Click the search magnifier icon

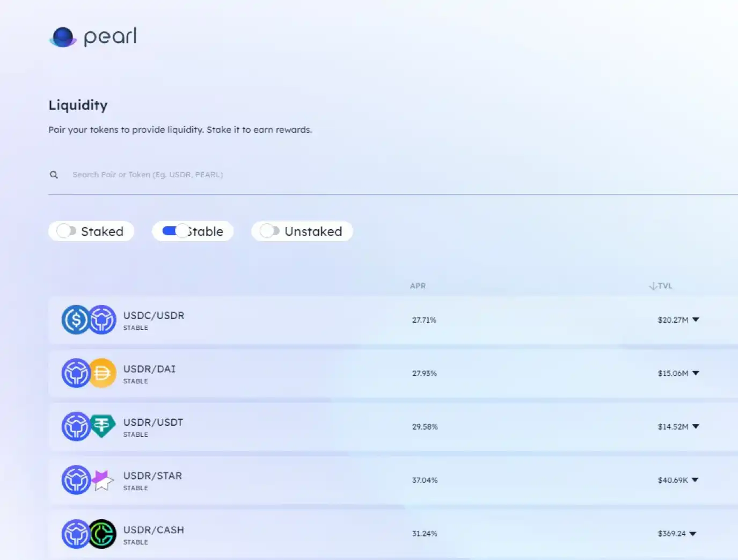click(x=54, y=174)
